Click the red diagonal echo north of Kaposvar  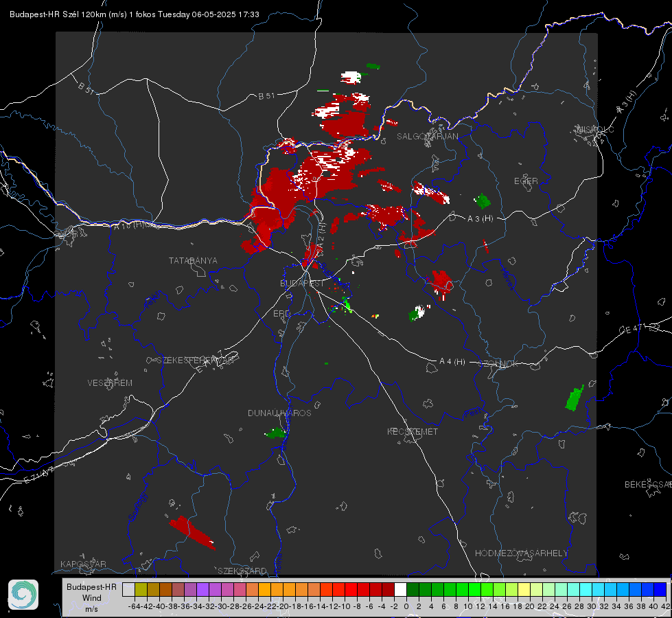pyautogui.click(x=192, y=532)
